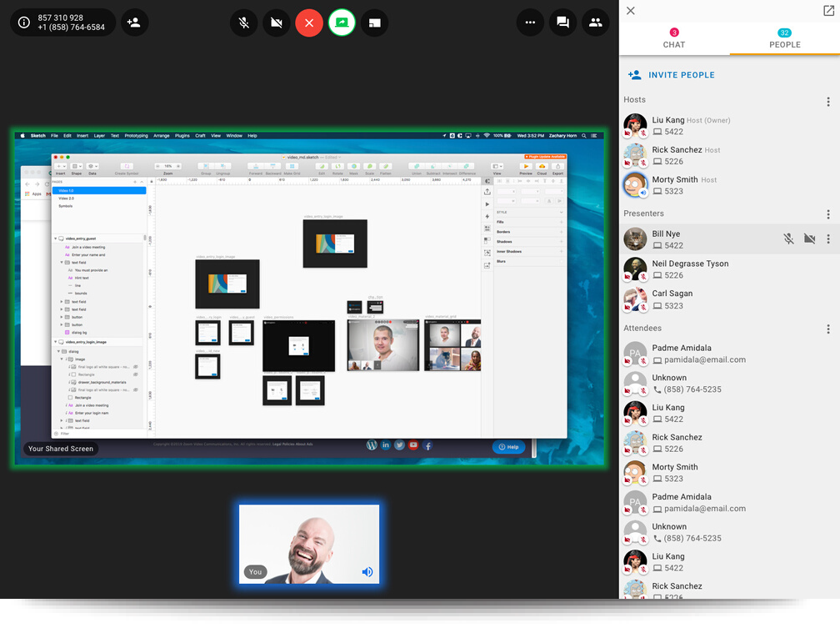Toggle Bill Nye's camera off icon
The height and width of the screenshot is (628, 840).
pyautogui.click(x=809, y=239)
